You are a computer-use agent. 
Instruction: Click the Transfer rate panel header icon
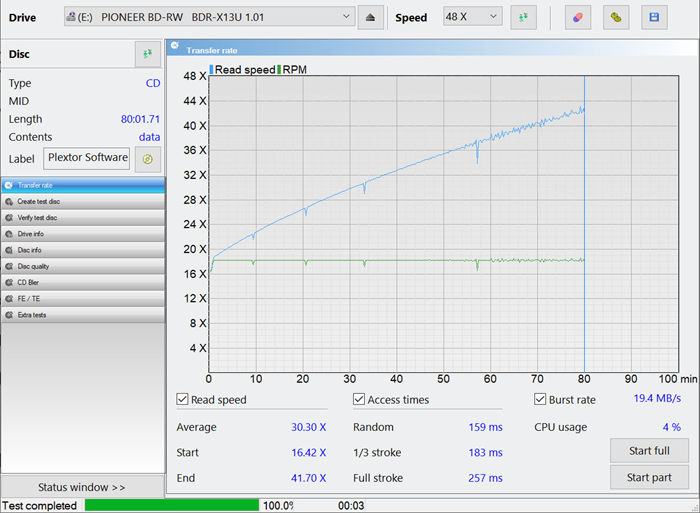click(175, 48)
